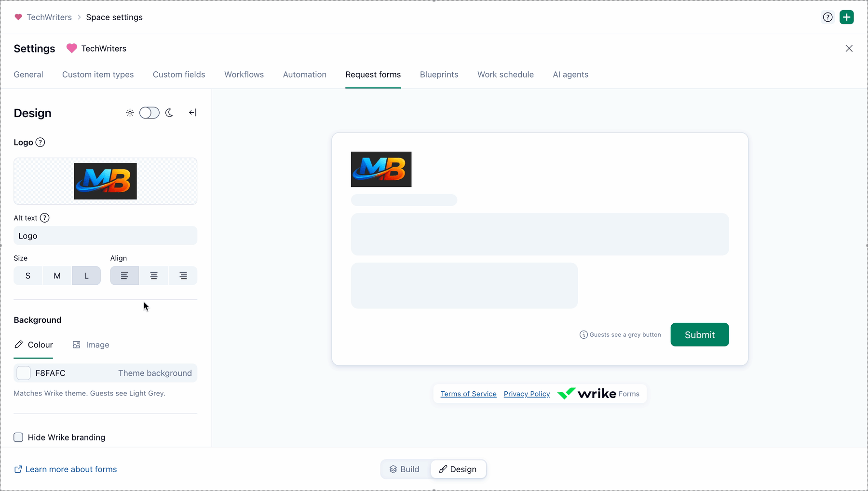Switch to Design mode

tap(458, 469)
